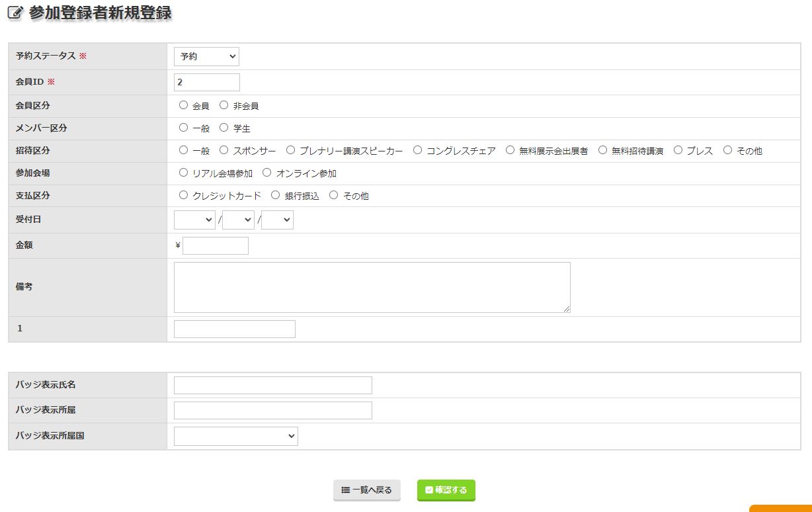
Task: Open the 予約ステータス dropdown
Action: tap(206, 57)
